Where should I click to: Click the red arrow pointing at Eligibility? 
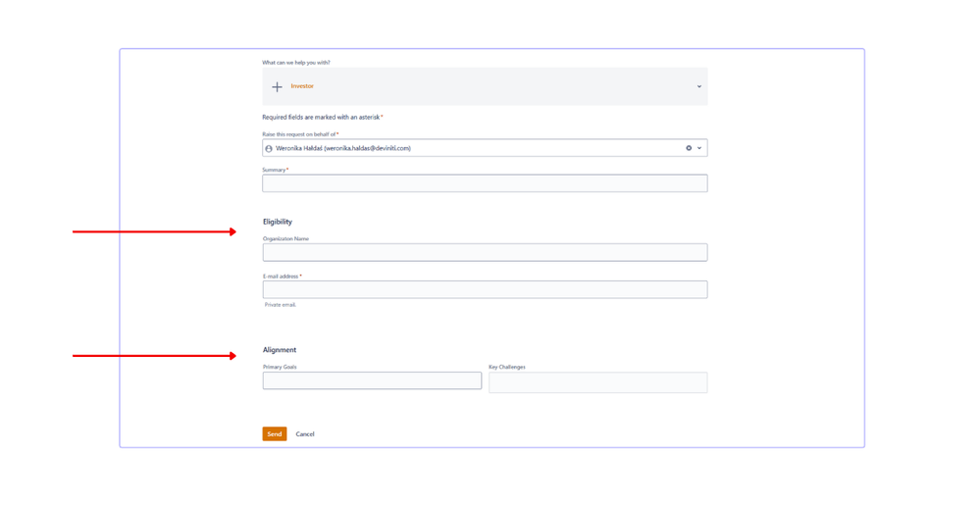click(x=154, y=231)
